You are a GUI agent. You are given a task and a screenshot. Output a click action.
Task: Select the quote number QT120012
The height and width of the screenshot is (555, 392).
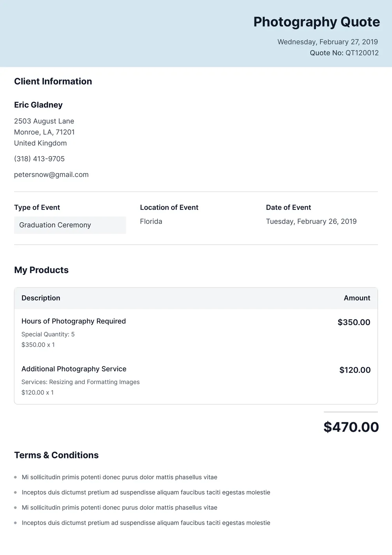click(x=362, y=53)
